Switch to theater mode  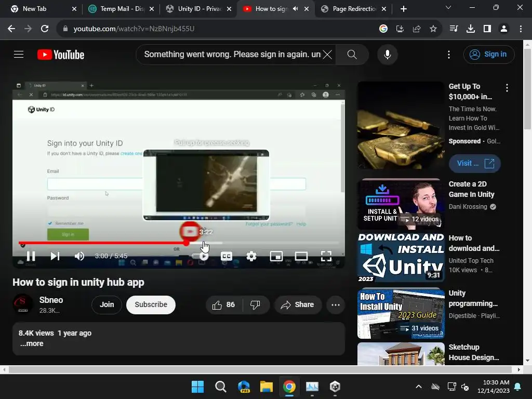301,256
